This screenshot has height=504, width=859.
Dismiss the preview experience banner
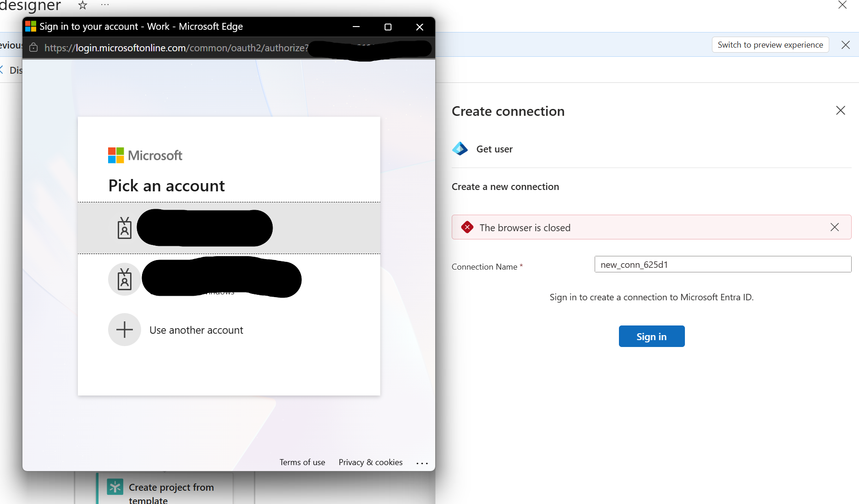(846, 45)
